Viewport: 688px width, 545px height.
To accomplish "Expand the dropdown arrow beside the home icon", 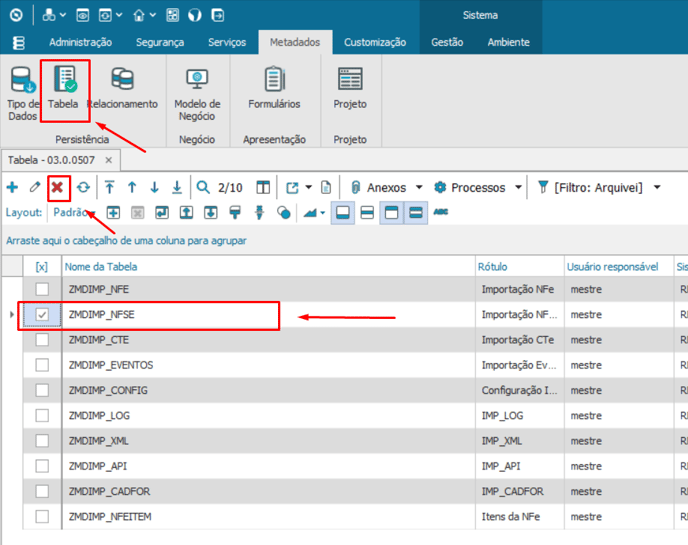I will (153, 15).
